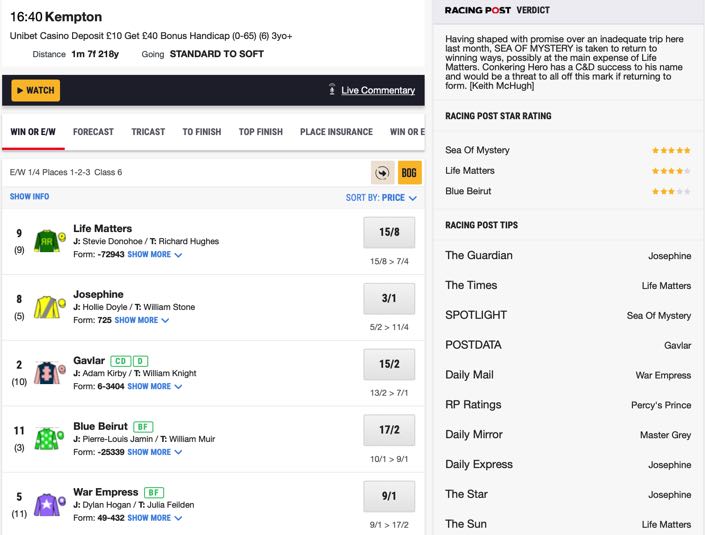Click the Show Info link
The image size is (705, 535).
click(29, 196)
